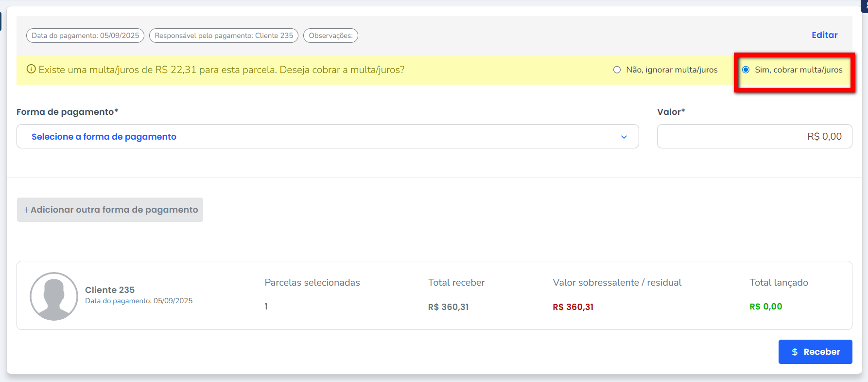Click the red Valor sobressalente residual amount
The image size is (868, 382).
573,307
